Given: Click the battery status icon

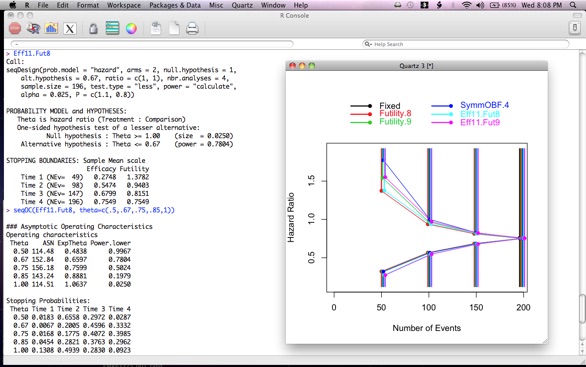Looking at the screenshot, I should 503,5.
